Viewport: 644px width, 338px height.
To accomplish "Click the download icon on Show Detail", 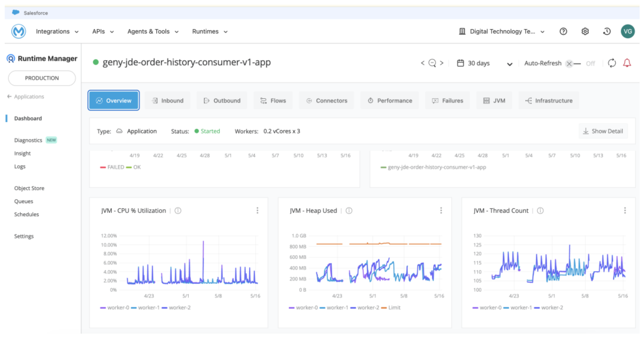I will pos(586,131).
